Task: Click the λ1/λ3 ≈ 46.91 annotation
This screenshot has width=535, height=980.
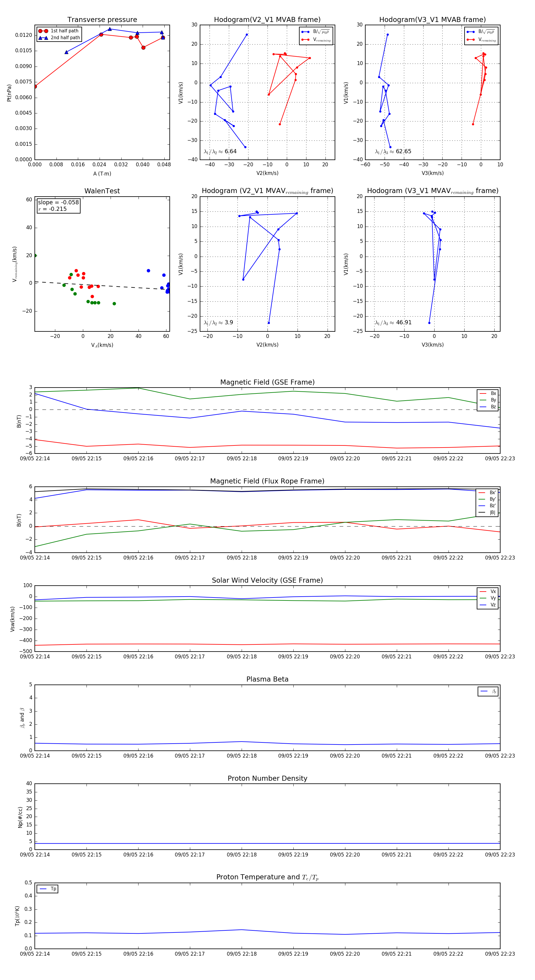Action: click(x=393, y=323)
